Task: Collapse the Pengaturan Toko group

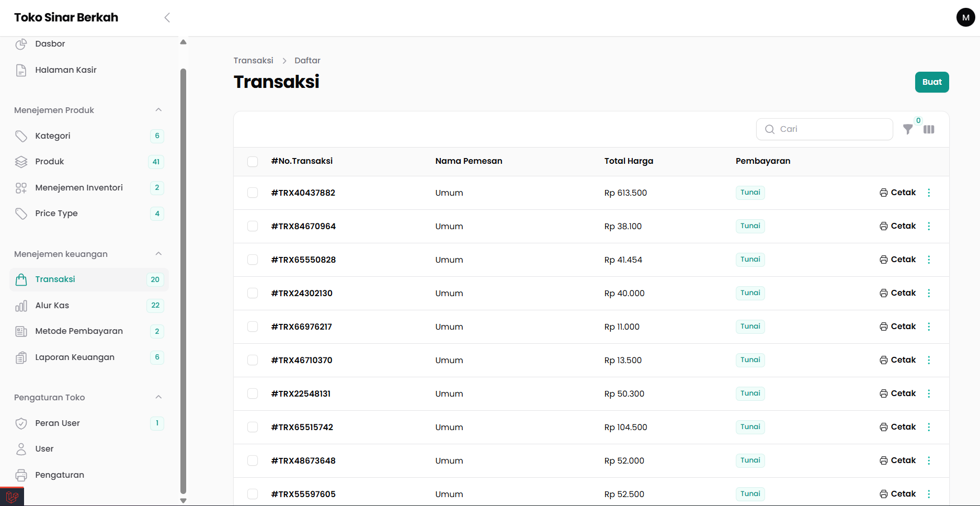Action: [158, 397]
